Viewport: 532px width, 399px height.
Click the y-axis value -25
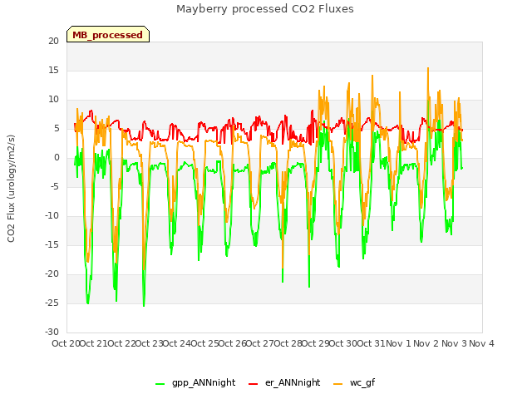coord(52,303)
